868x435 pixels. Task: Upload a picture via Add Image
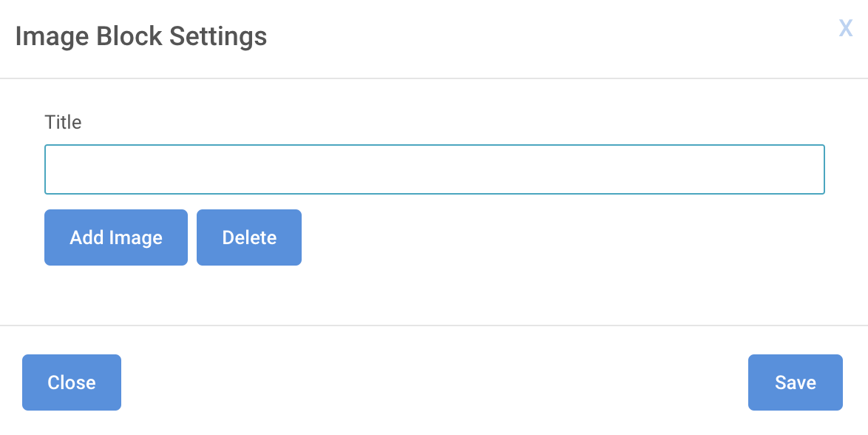pos(116,237)
